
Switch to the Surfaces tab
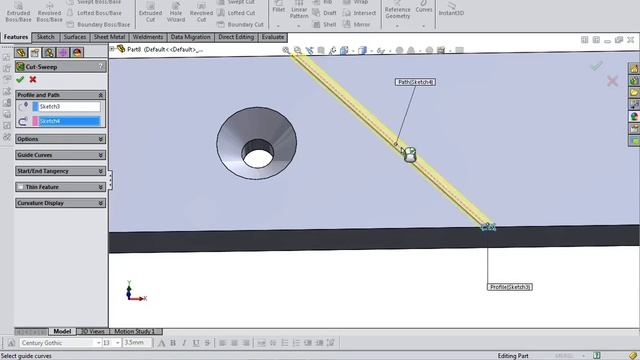pos(75,37)
